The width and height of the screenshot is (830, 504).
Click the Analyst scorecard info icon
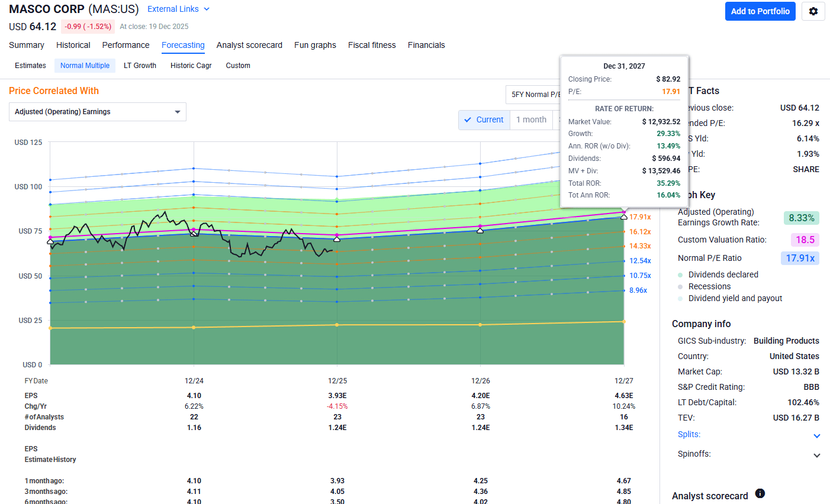760,493
